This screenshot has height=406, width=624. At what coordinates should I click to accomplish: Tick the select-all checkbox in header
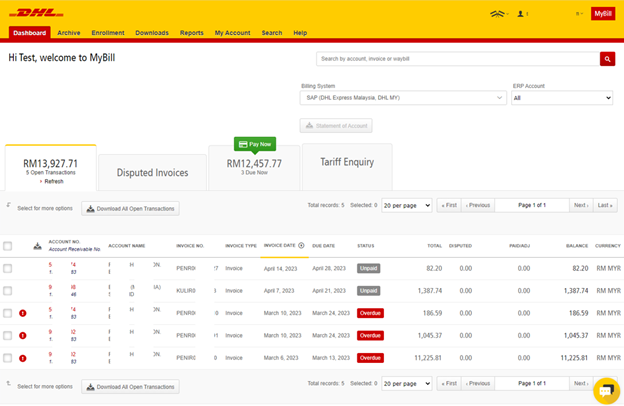tap(8, 246)
